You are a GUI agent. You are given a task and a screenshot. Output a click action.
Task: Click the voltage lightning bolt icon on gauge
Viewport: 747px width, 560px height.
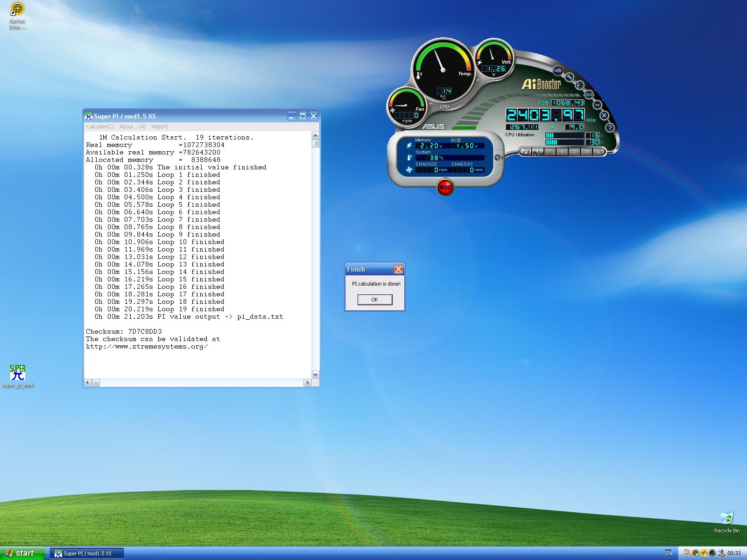(x=479, y=63)
